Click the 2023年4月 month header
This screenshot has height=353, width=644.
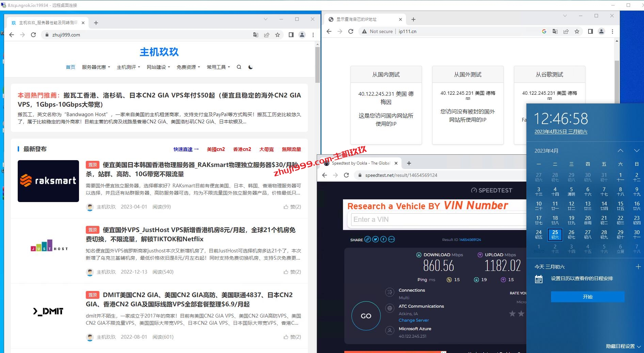coord(546,151)
